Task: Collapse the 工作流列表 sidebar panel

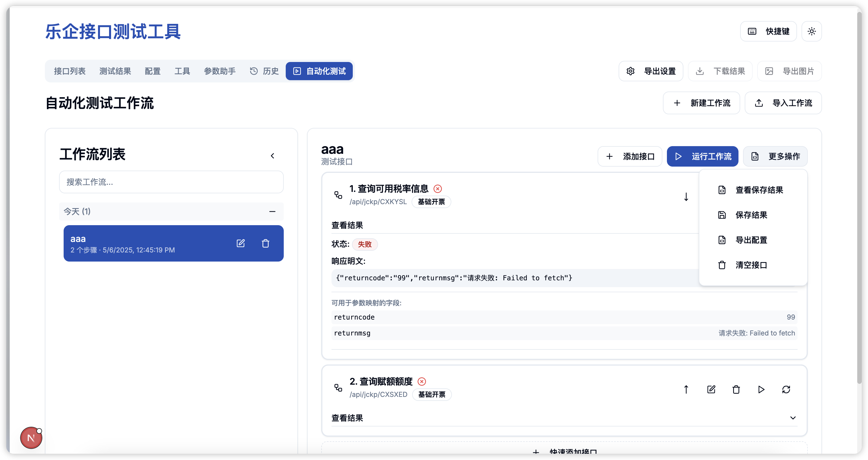Action: [272, 156]
